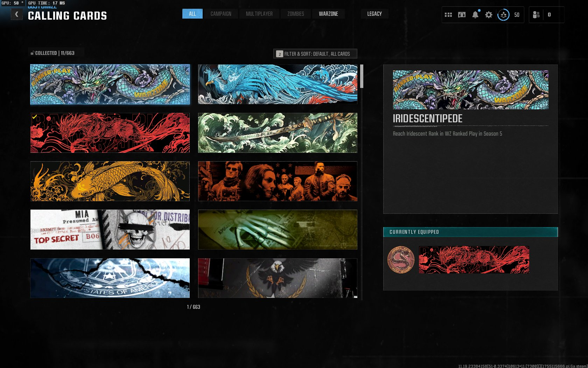Open the Legacy tab
The width and height of the screenshot is (588, 368).
point(374,14)
